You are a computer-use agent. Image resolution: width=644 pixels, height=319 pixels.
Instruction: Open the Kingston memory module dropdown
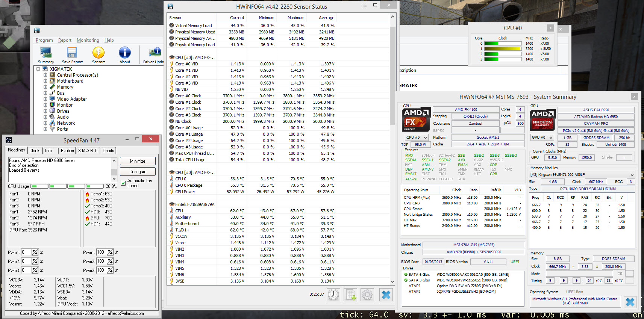point(582,175)
